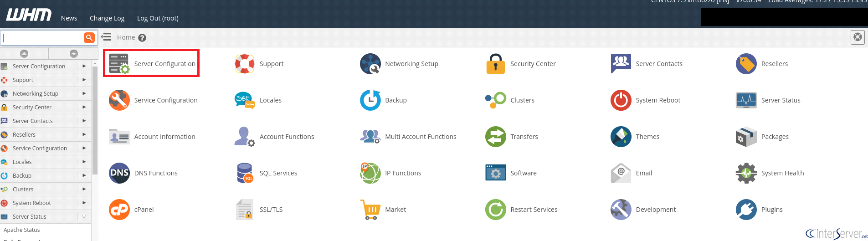This screenshot has height=241, width=868.
Task: Open System Health gear icon
Action: click(746, 173)
